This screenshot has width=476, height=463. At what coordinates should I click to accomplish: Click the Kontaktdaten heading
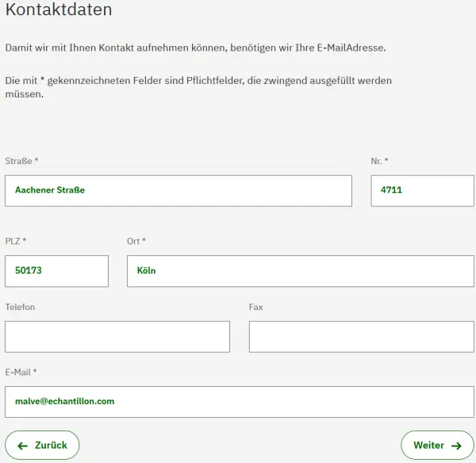[58, 10]
